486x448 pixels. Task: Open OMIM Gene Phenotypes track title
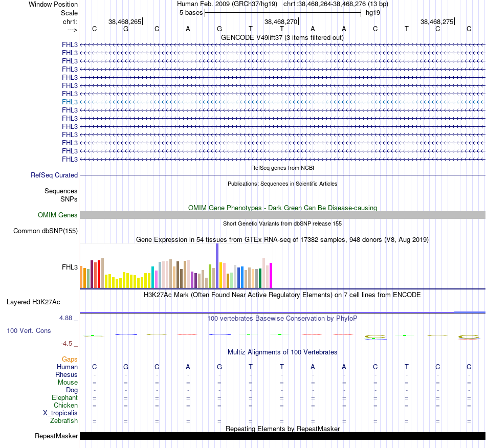point(282,208)
